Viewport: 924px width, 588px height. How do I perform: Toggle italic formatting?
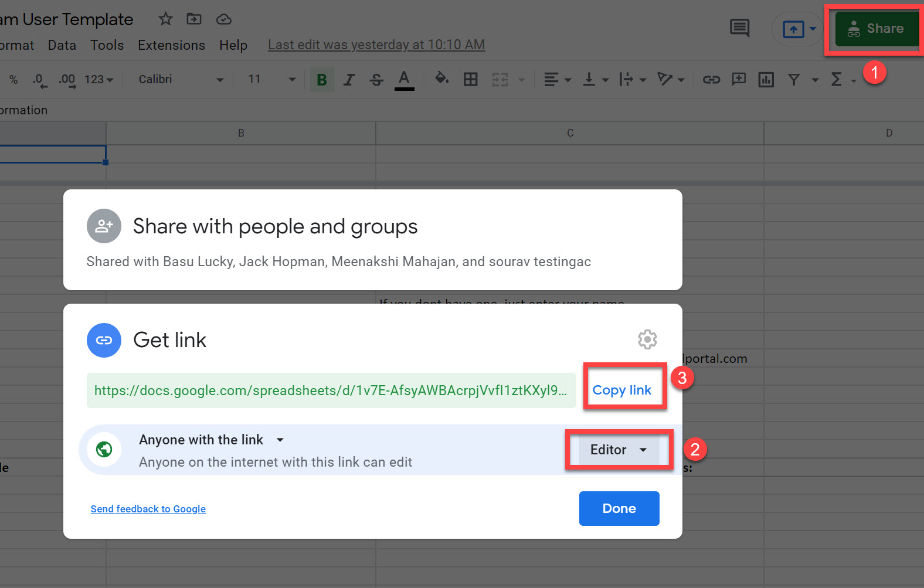349,79
